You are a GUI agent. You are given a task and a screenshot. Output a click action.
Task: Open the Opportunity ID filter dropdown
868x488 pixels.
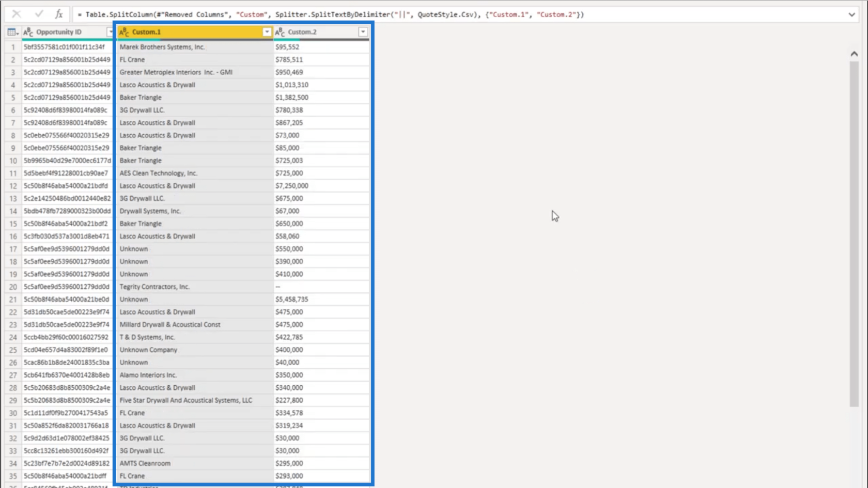click(110, 32)
